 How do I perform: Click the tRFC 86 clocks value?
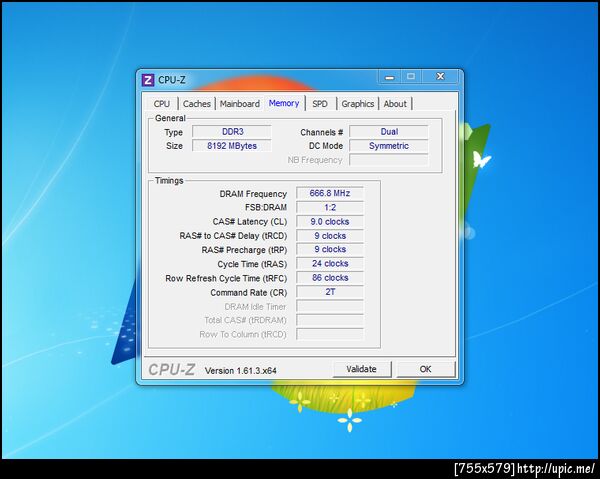tap(330, 278)
